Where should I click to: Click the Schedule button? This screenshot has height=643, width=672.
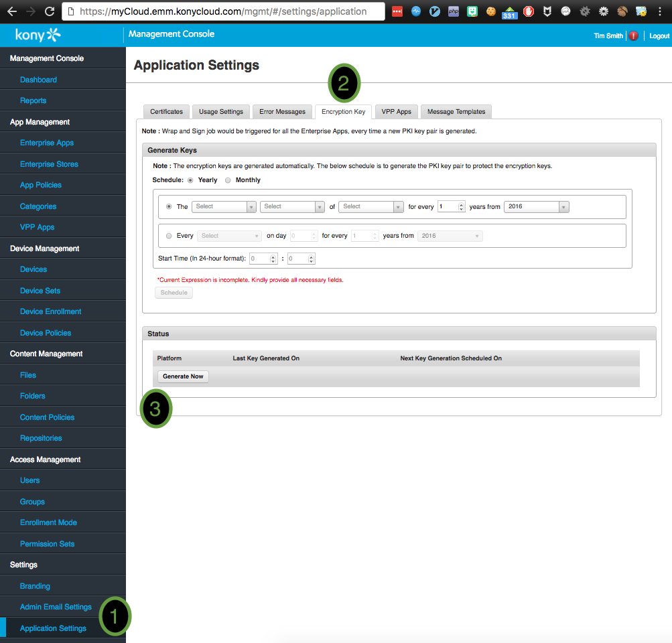pyautogui.click(x=174, y=293)
